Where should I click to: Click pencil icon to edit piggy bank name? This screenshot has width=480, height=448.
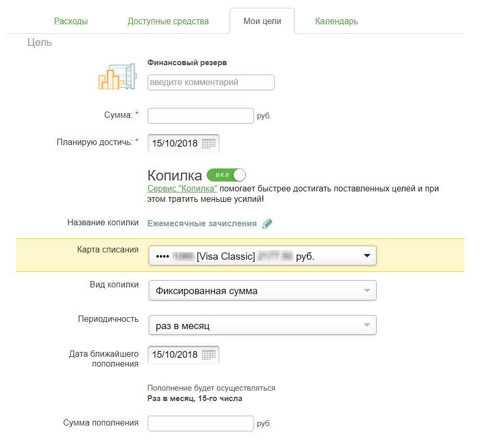point(268,224)
